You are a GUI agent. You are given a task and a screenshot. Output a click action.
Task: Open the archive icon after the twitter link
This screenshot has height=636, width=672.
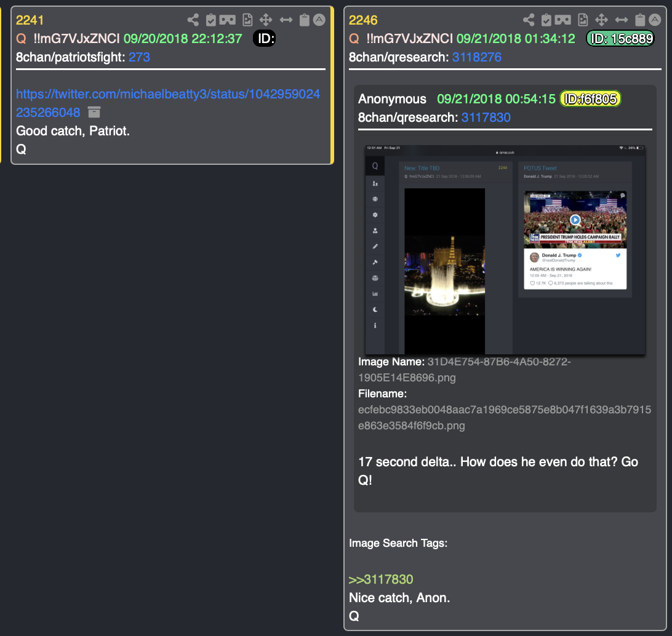pyautogui.click(x=94, y=112)
